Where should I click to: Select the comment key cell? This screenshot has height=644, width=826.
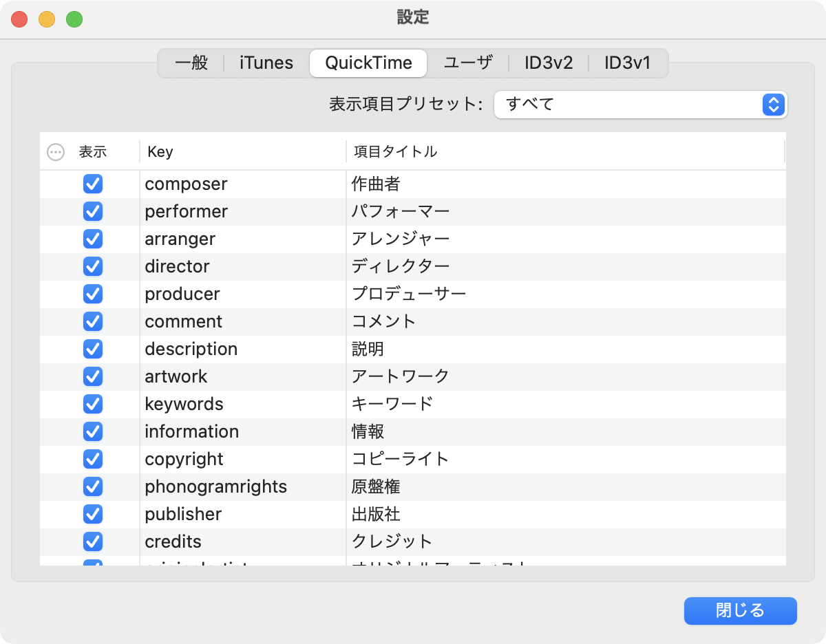click(243, 321)
